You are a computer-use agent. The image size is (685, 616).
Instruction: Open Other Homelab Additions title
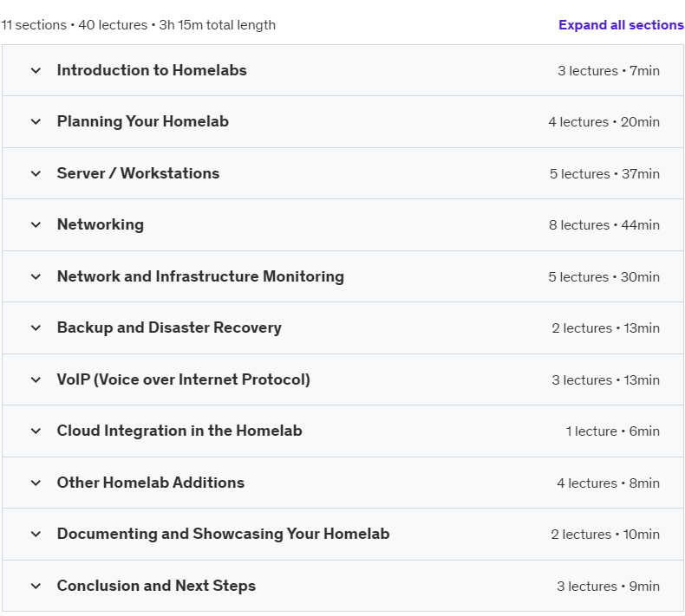pyautogui.click(x=151, y=483)
